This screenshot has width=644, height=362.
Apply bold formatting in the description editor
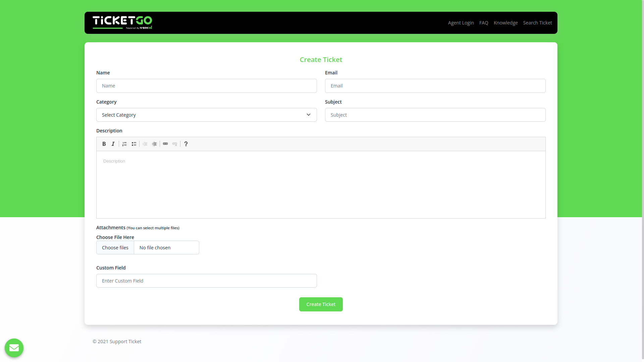pos(104,144)
